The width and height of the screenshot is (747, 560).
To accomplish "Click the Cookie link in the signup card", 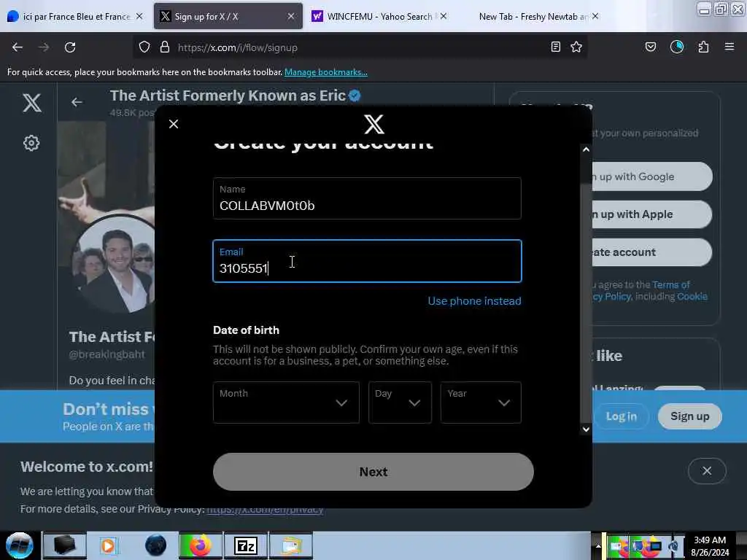I will (x=692, y=297).
